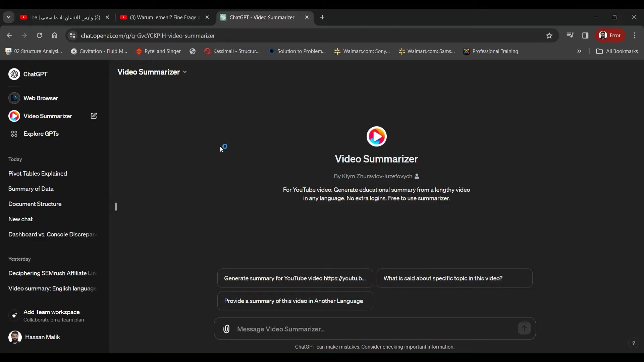Image resolution: width=644 pixels, height=362 pixels.
Task: Click the paperclip attach file icon
Action: pyautogui.click(x=227, y=329)
